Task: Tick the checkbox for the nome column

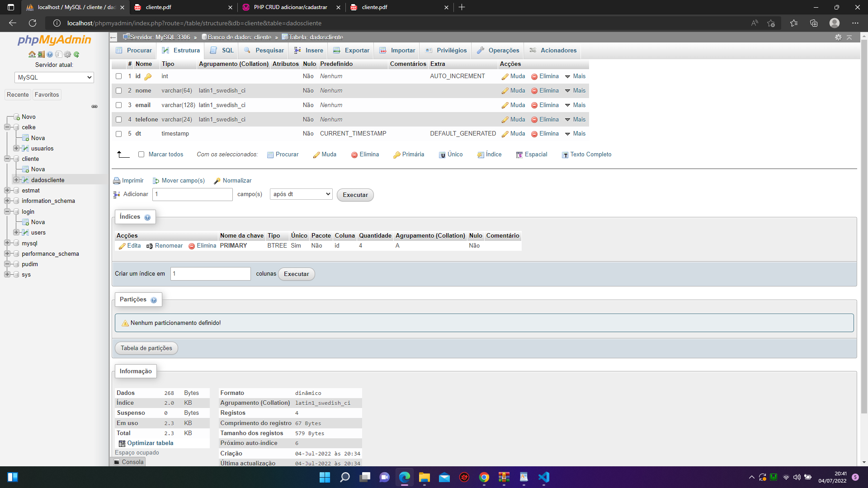Action: 119,91
